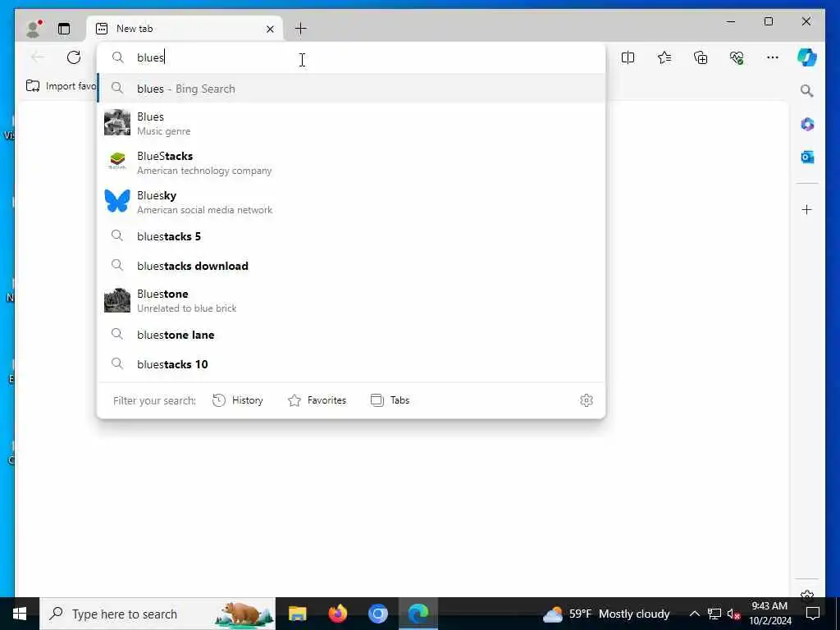Open the tab actions menu icon
The image size is (840, 630).
pos(64,29)
